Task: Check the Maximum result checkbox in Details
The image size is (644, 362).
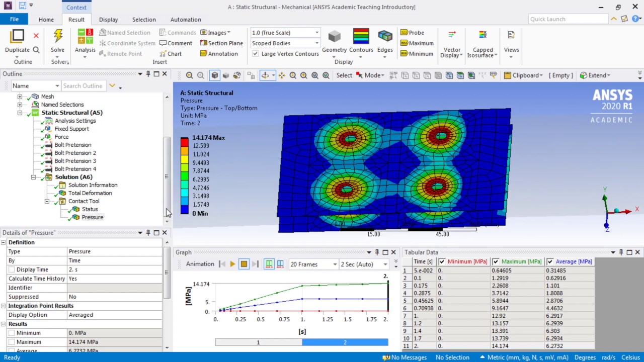Action: click(x=12, y=342)
